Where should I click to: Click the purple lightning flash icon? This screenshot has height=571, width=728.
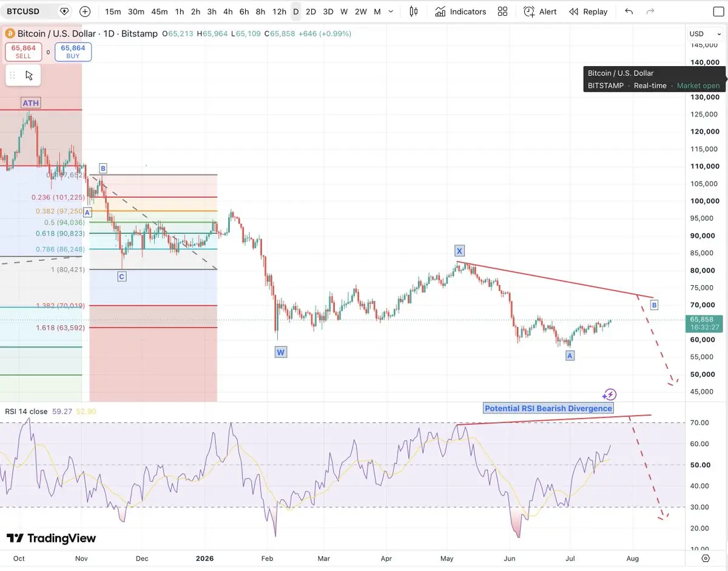coord(610,394)
